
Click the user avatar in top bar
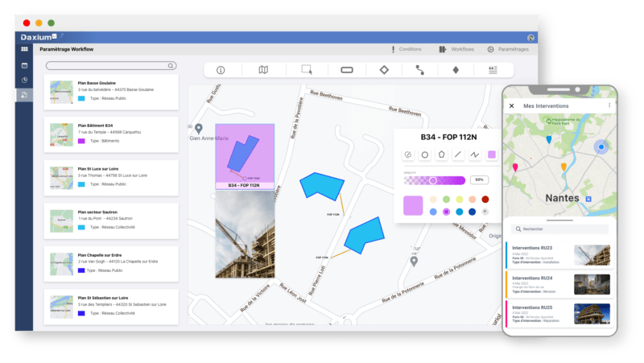tap(530, 38)
